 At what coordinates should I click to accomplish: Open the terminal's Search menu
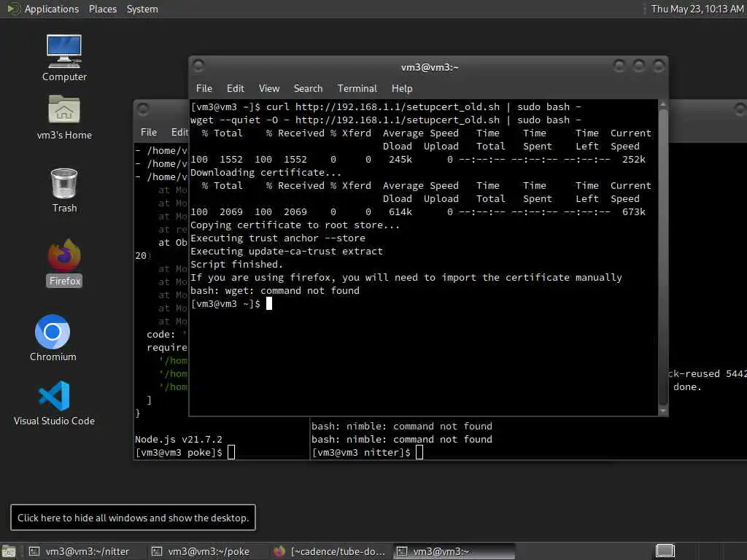[309, 88]
